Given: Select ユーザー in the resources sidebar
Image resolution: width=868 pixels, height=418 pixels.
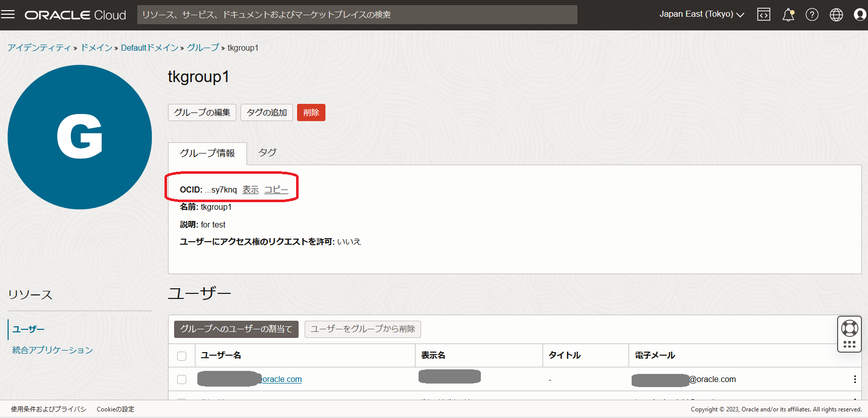Looking at the screenshot, I should click(x=28, y=329).
